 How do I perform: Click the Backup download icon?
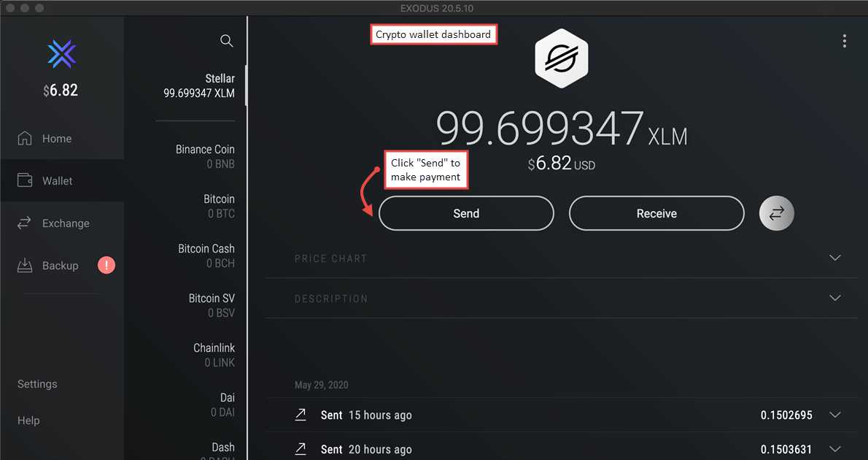25,265
